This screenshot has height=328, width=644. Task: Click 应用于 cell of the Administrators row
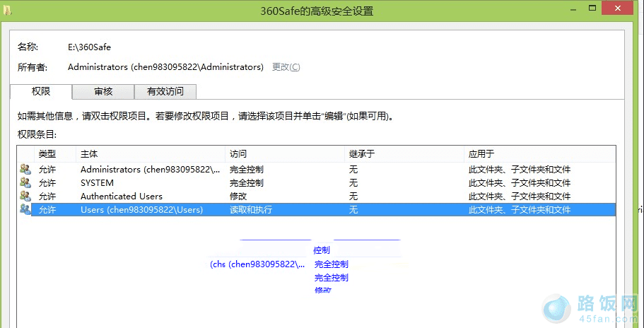(x=520, y=170)
